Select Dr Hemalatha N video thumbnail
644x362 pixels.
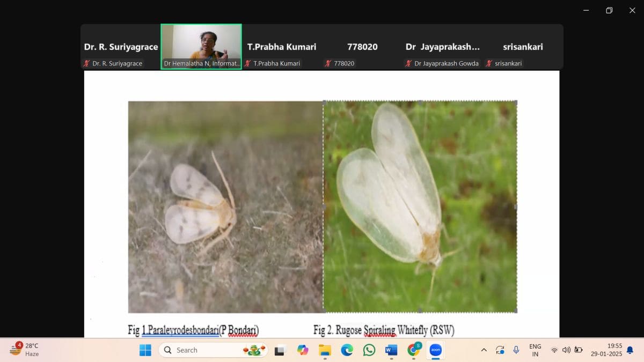[201, 47]
